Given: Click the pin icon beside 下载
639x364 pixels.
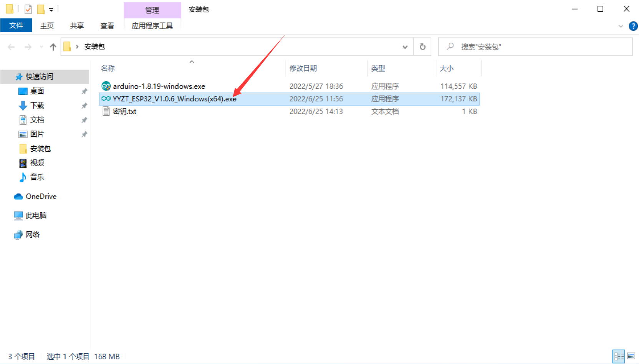Looking at the screenshot, I should pos(84,106).
